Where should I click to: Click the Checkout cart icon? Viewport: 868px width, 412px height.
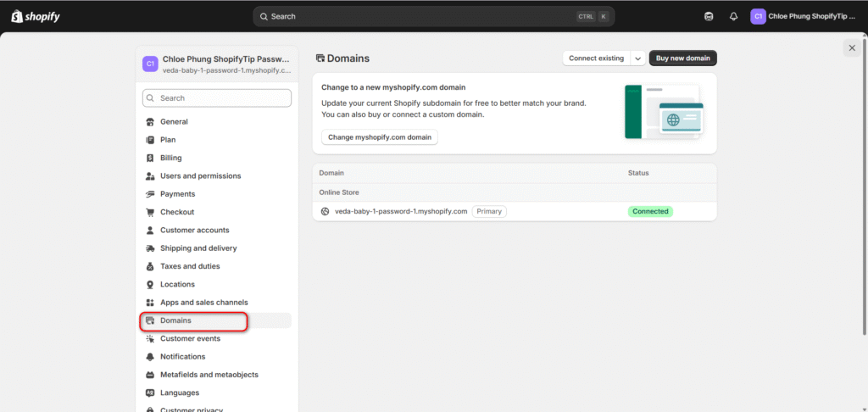(x=150, y=212)
